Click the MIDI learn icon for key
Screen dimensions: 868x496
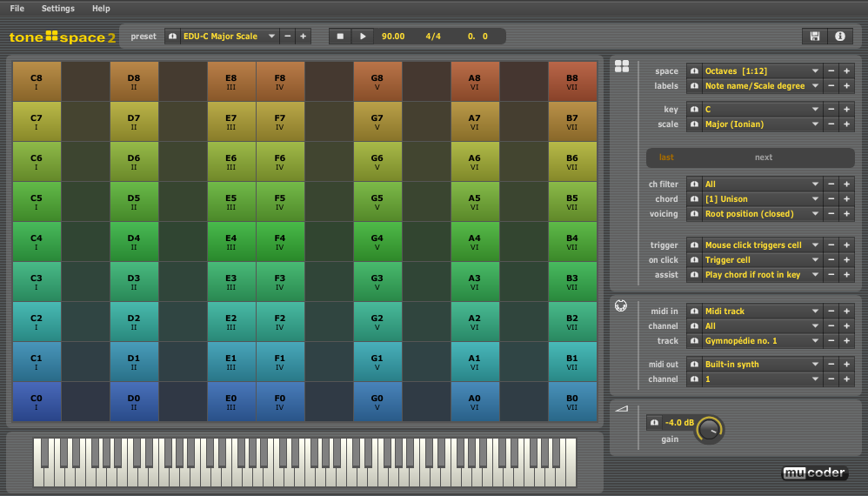pos(694,109)
